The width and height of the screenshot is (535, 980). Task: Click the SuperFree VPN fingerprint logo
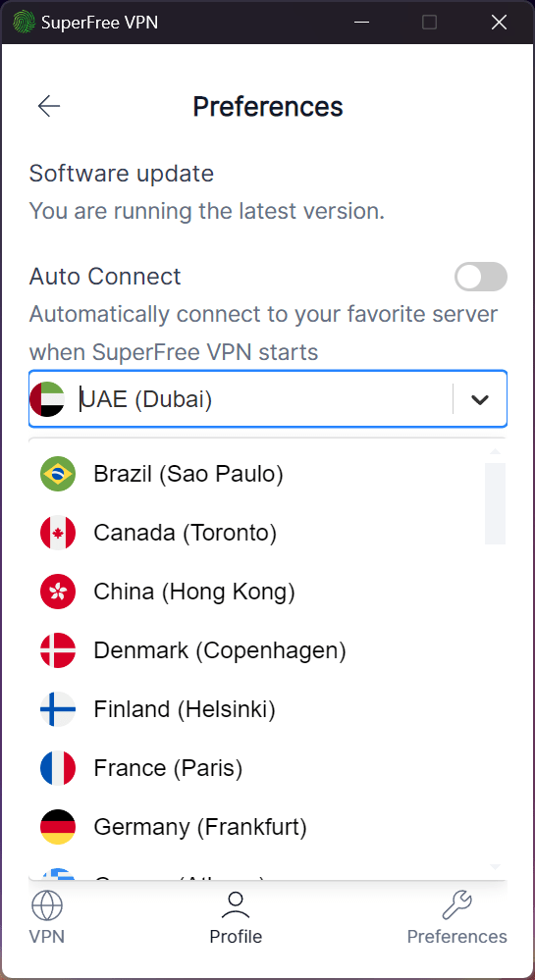click(x=24, y=23)
